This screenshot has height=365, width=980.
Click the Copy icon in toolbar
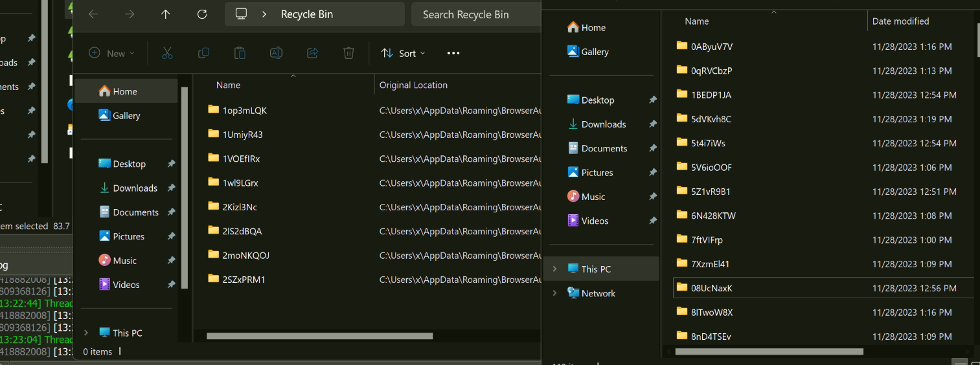pyautogui.click(x=203, y=53)
